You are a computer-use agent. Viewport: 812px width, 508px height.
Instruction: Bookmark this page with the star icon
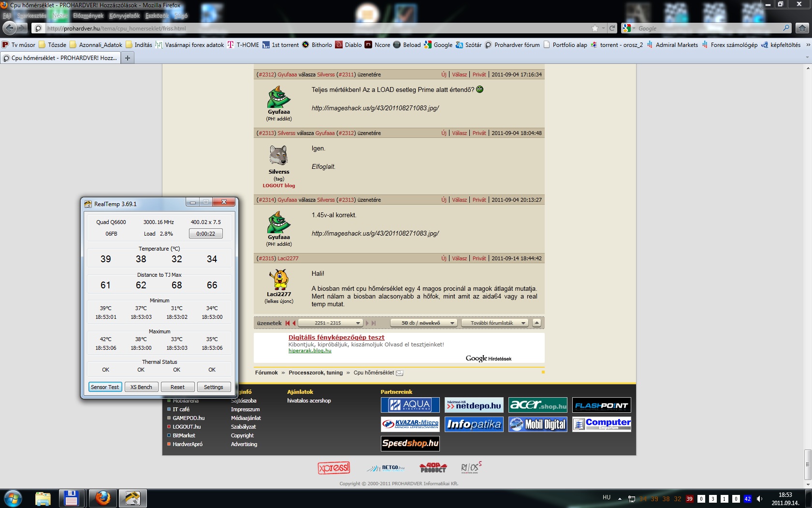(595, 28)
